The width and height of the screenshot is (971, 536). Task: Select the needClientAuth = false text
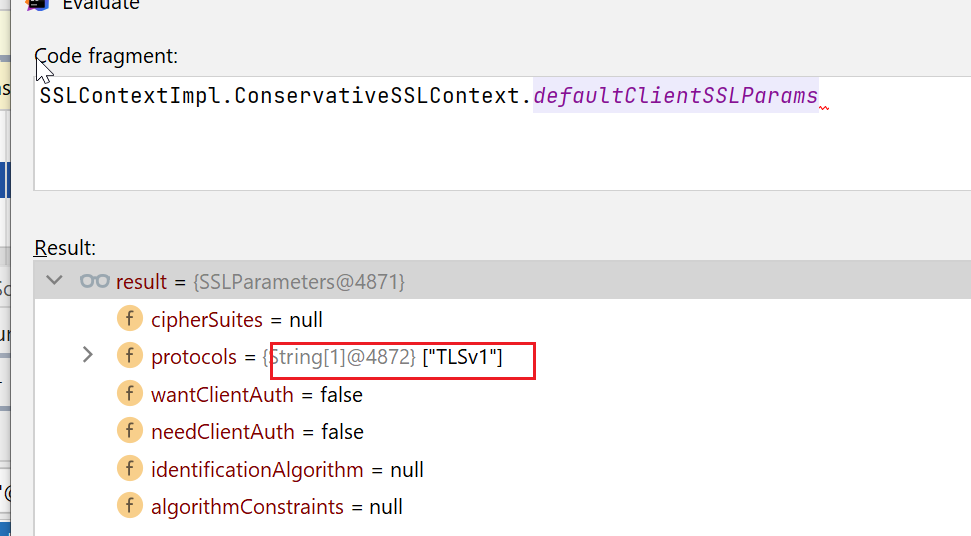click(x=257, y=432)
